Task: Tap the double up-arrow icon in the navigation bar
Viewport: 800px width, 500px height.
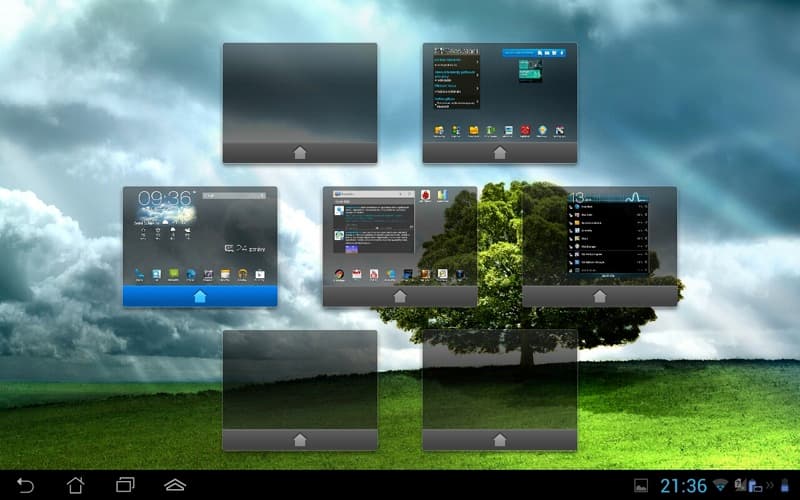Action: (175, 485)
